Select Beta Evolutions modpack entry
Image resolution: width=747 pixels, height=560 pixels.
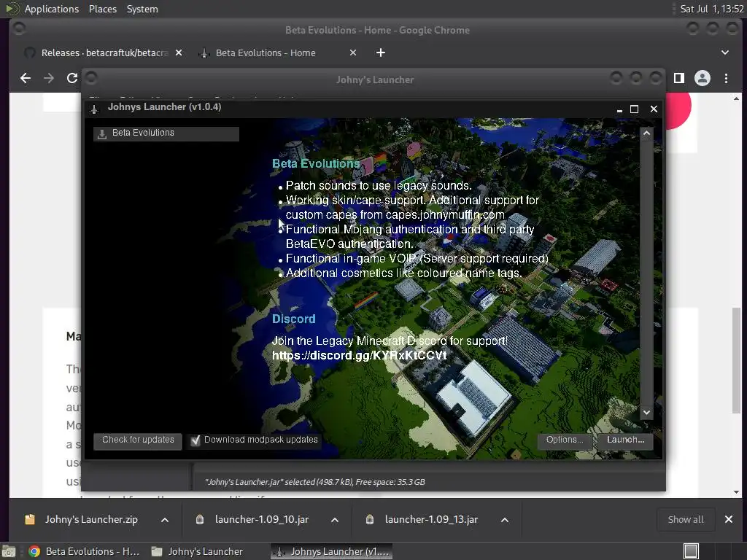[x=166, y=133]
